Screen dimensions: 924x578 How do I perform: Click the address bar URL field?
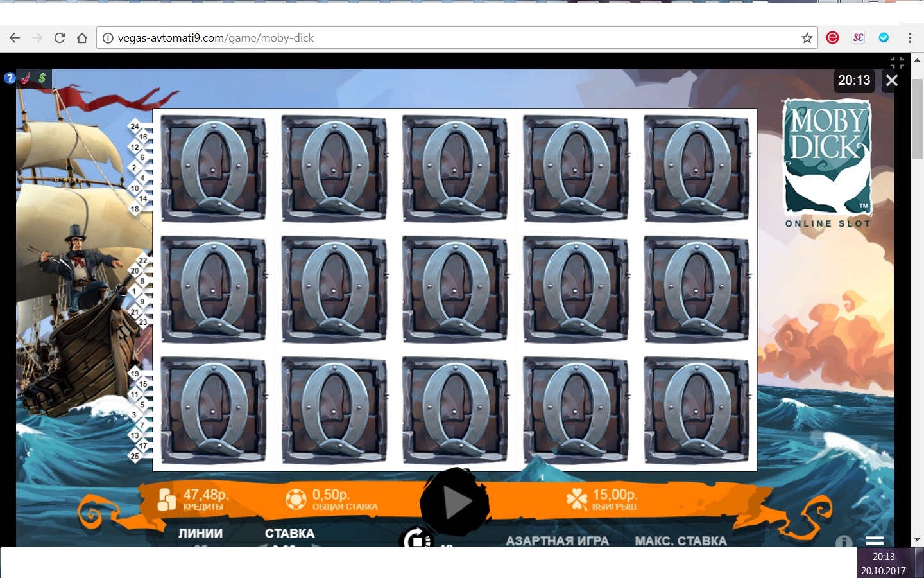click(457, 38)
